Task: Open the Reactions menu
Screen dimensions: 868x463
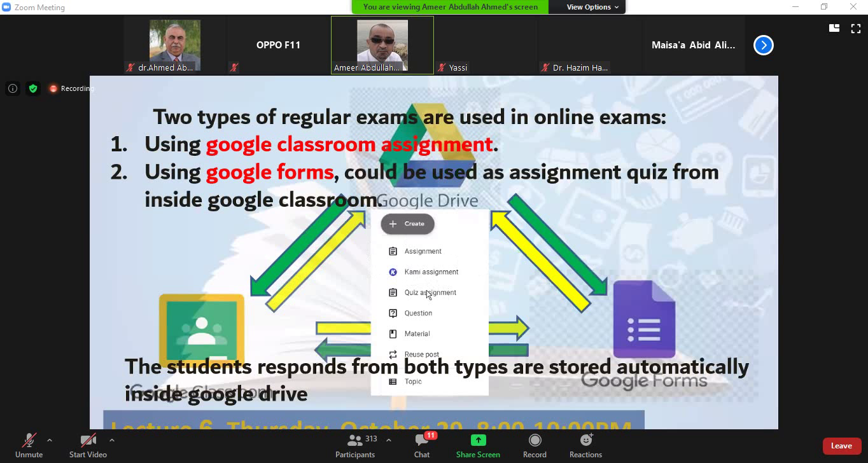Action: click(x=585, y=445)
